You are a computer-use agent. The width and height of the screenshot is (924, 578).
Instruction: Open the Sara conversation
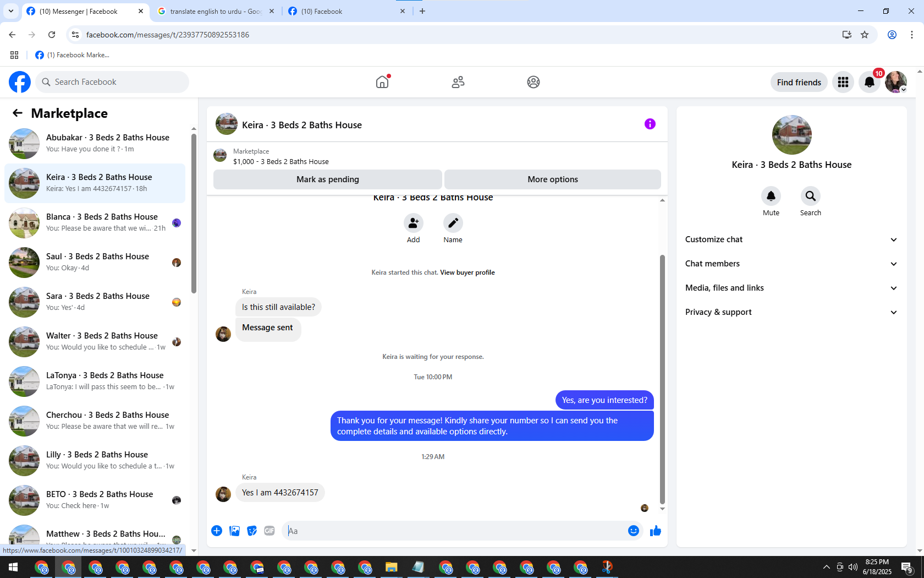95,302
